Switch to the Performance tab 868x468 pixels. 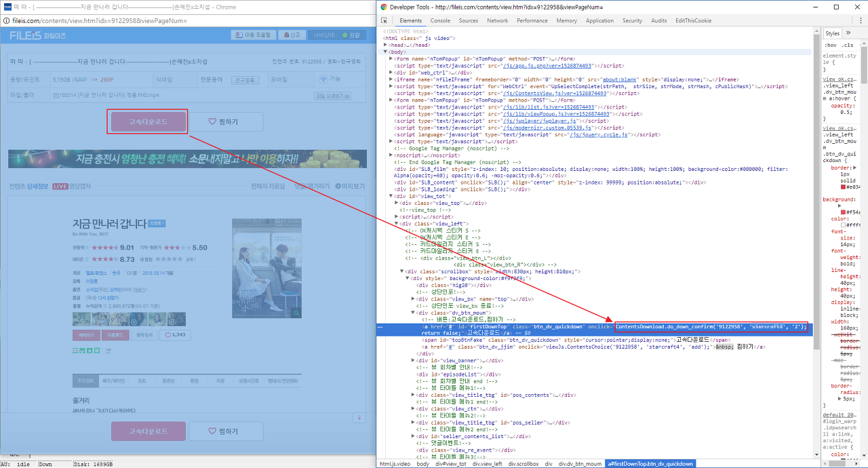532,20
